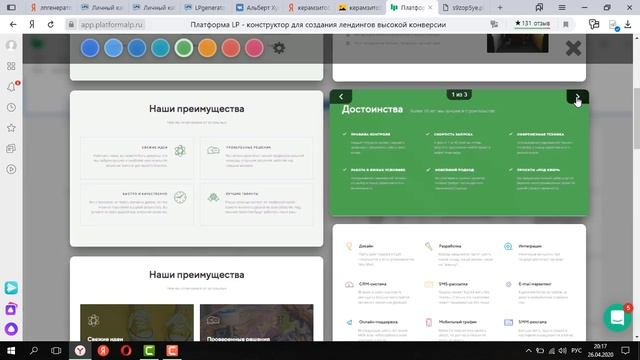The image size is (640, 360).
Task: Select the orange color swatch
Action: (207, 48)
